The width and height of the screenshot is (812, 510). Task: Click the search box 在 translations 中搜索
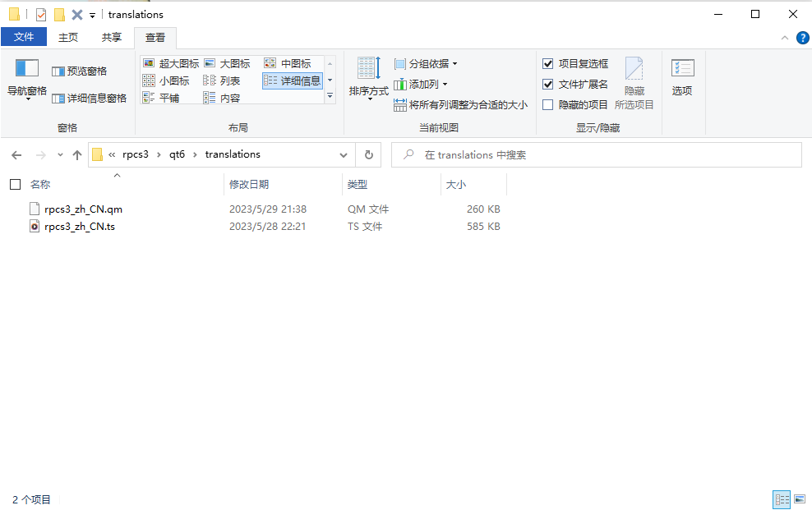[x=597, y=155]
